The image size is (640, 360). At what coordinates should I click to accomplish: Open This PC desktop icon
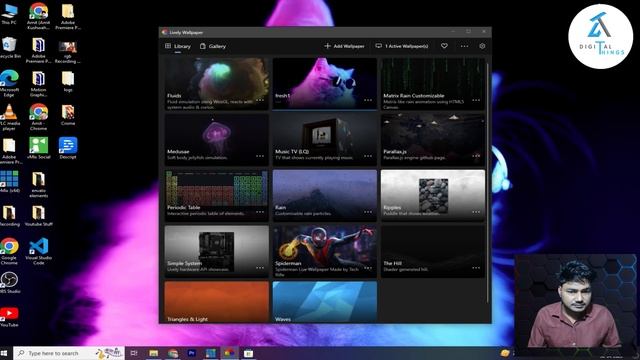(x=9, y=14)
